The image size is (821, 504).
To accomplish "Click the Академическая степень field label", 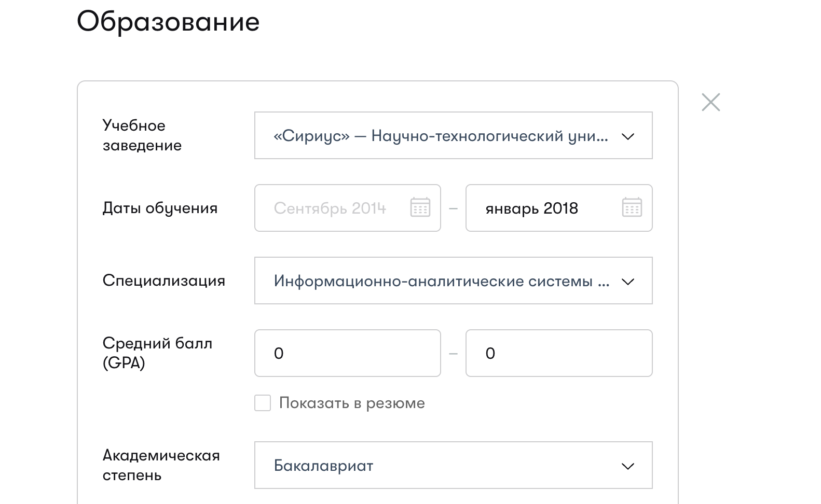I will pyautogui.click(x=161, y=465).
